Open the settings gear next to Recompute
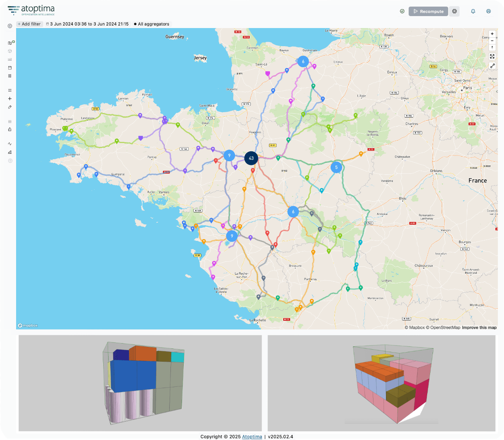The height and width of the screenshot is (440, 504). (x=454, y=12)
